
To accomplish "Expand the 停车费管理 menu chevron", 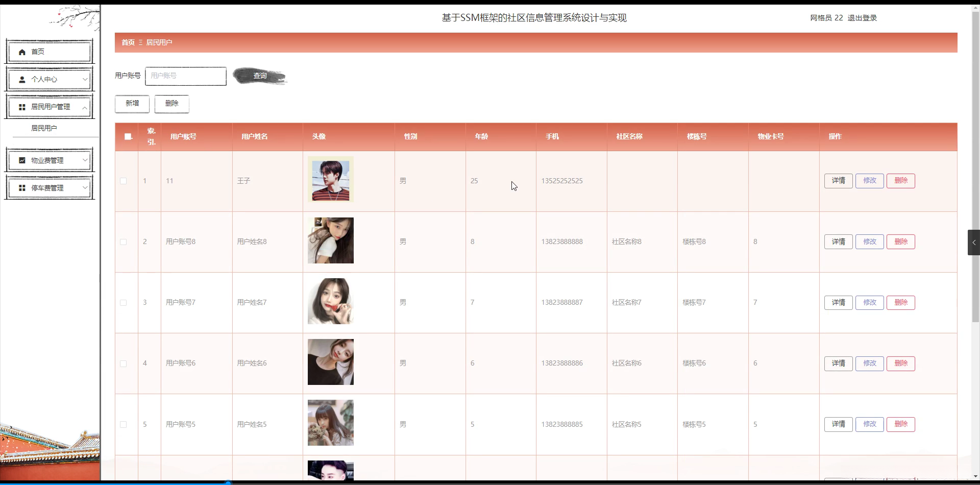I will click(x=85, y=188).
